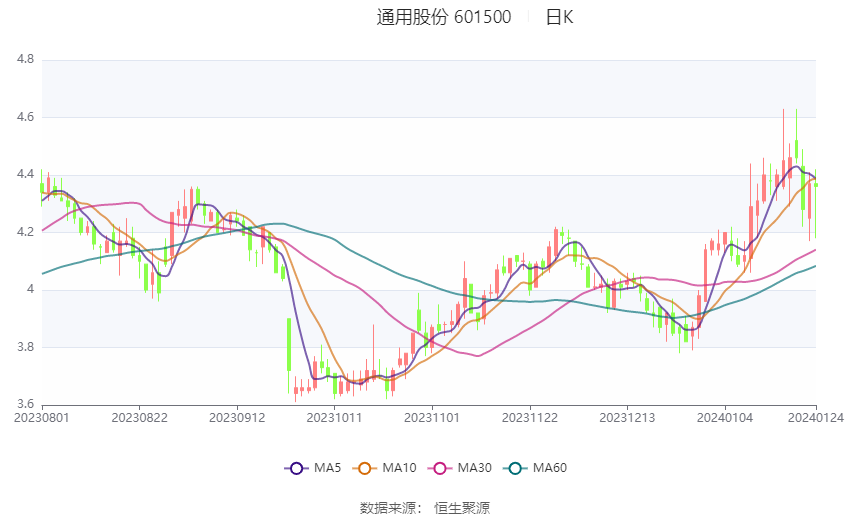This screenshot has width=850, height=516.
Task: Toggle the MA5 legend marker
Action: pos(297,468)
